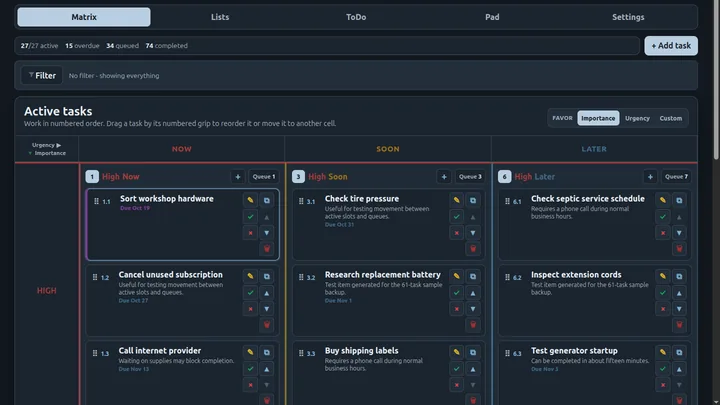This screenshot has height=405, width=720.
Task: Expand Queue 1 in High Now
Action: (264, 176)
